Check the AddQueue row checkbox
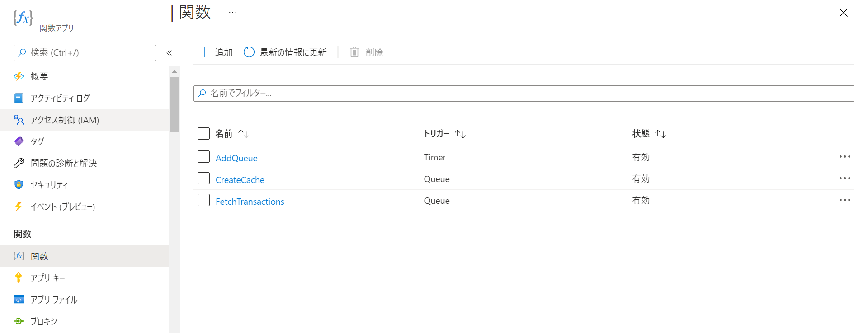Screen dimensions: 868x333 pyautogui.click(x=203, y=157)
